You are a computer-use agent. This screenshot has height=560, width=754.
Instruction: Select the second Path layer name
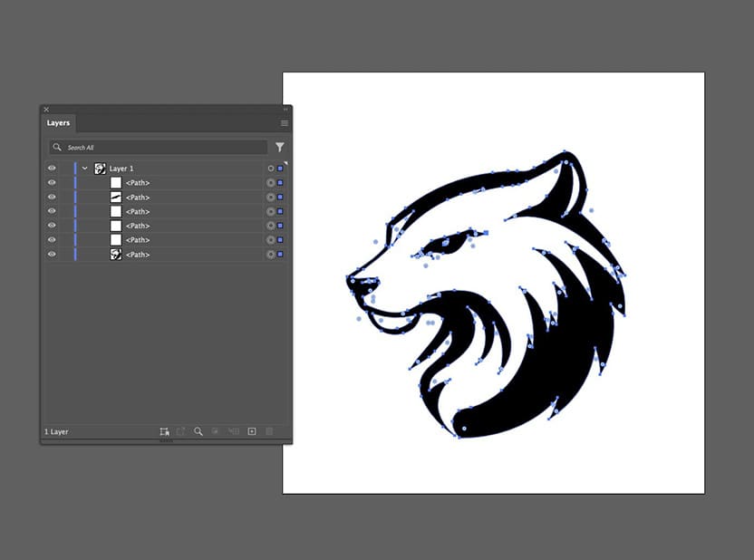[x=136, y=197]
